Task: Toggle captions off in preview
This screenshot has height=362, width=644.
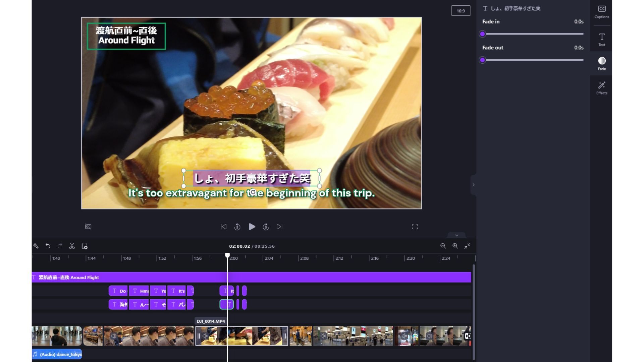Action: (x=88, y=227)
